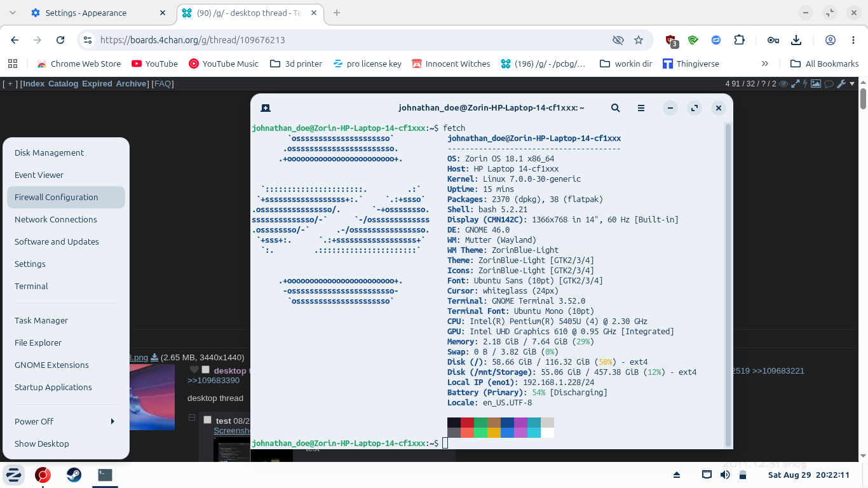
Task: Click the yellow color swatch in terminal palette
Action: [x=494, y=433]
